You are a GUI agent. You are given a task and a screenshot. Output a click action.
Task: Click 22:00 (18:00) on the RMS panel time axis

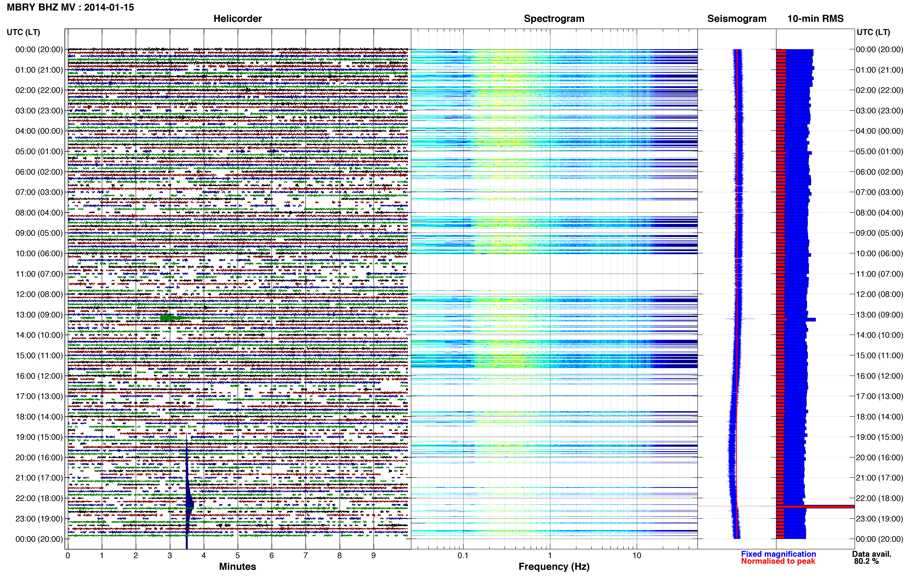(x=879, y=498)
